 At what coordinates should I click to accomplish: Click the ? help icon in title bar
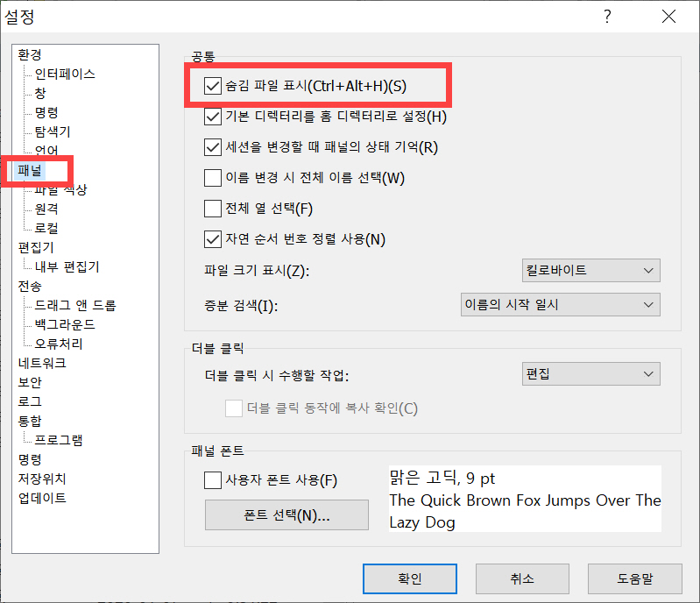pyautogui.click(x=607, y=17)
